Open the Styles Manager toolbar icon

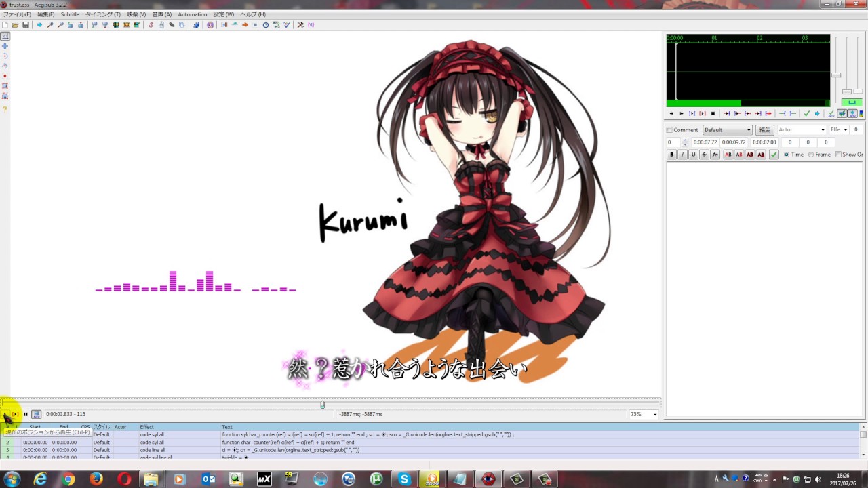pos(151,25)
